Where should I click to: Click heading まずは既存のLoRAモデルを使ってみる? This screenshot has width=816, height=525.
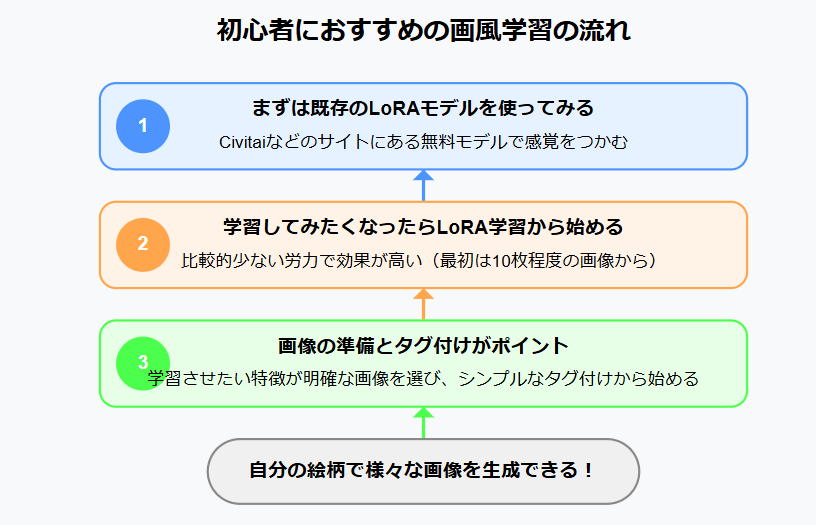point(423,108)
